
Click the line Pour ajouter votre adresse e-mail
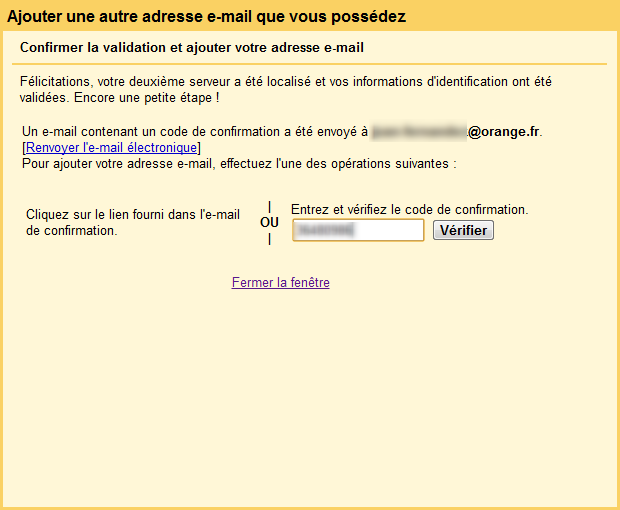click(x=239, y=164)
